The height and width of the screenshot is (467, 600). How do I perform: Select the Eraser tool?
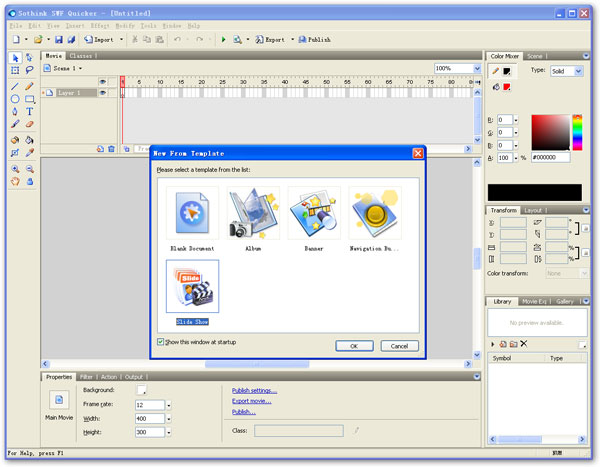(29, 124)
